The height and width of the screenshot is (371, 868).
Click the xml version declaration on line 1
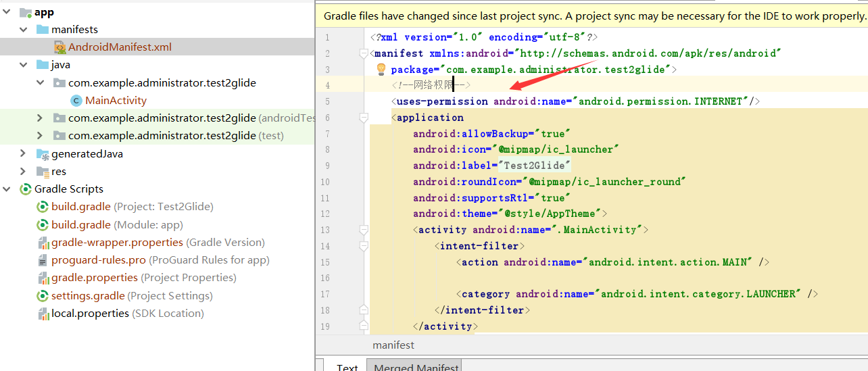pyautogui.click(x=484, y=37)
